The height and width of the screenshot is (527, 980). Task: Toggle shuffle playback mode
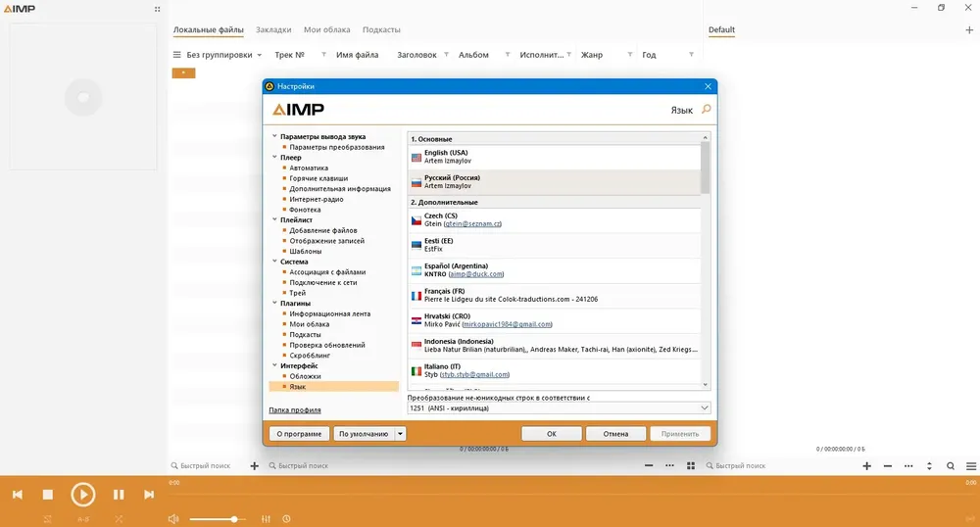[x=119, y=519]
